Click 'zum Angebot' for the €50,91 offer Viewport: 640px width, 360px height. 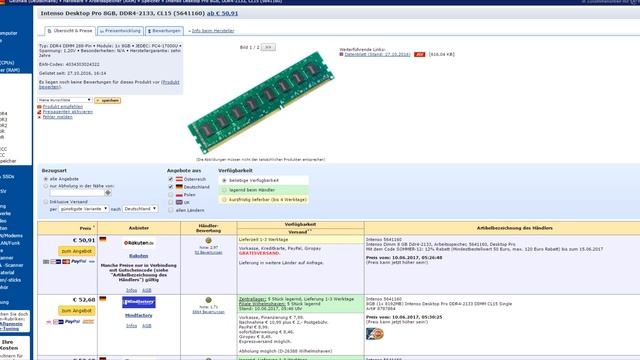pos(77,251)
